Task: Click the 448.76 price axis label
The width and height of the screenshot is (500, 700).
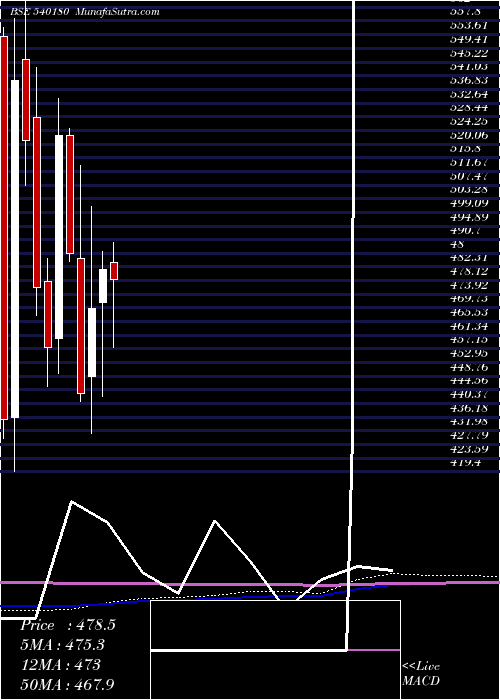Action: click(469, 367)
